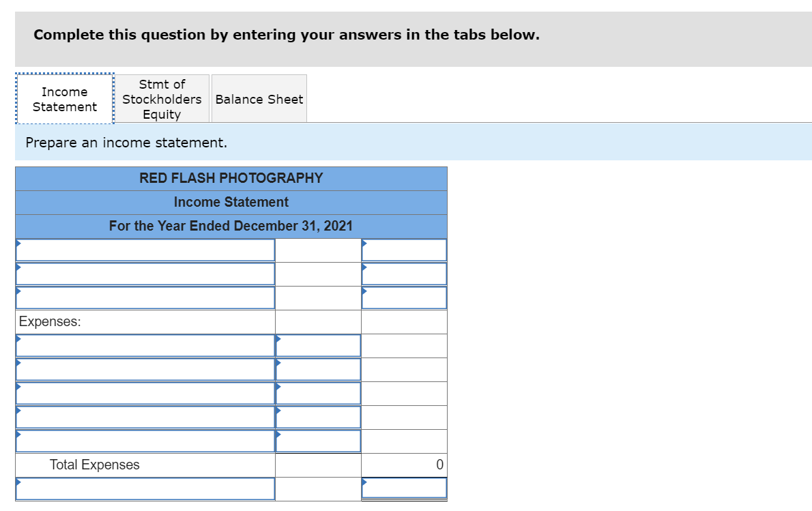Open the second row account picker dropdown
The height and width of the screenshot is (511, 812).
coord(145,274)
